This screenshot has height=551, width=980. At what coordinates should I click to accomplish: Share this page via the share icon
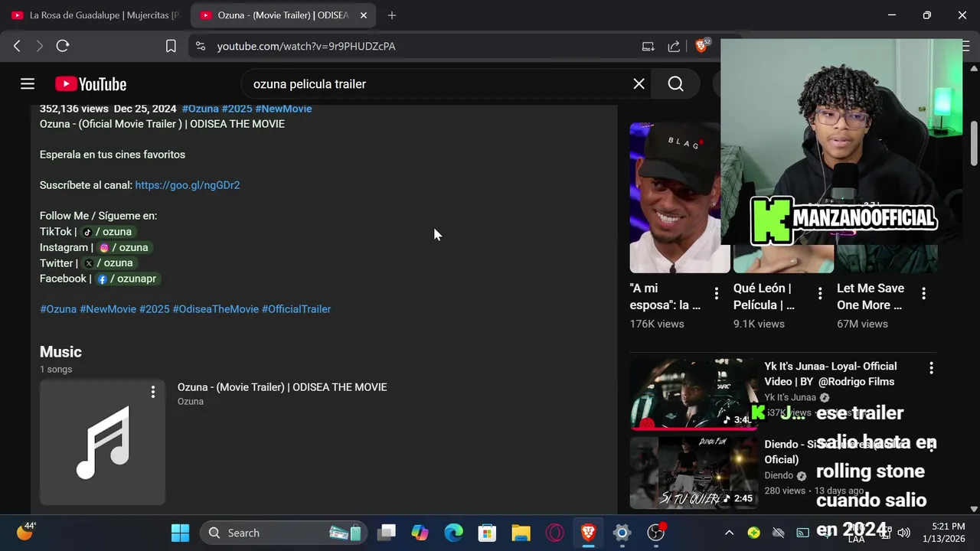coord(674,46)
